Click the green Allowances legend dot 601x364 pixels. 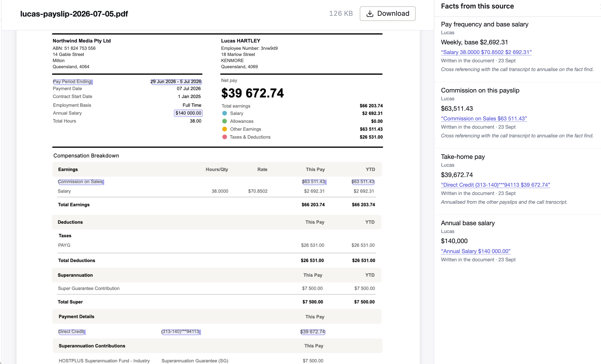[225, 121]
